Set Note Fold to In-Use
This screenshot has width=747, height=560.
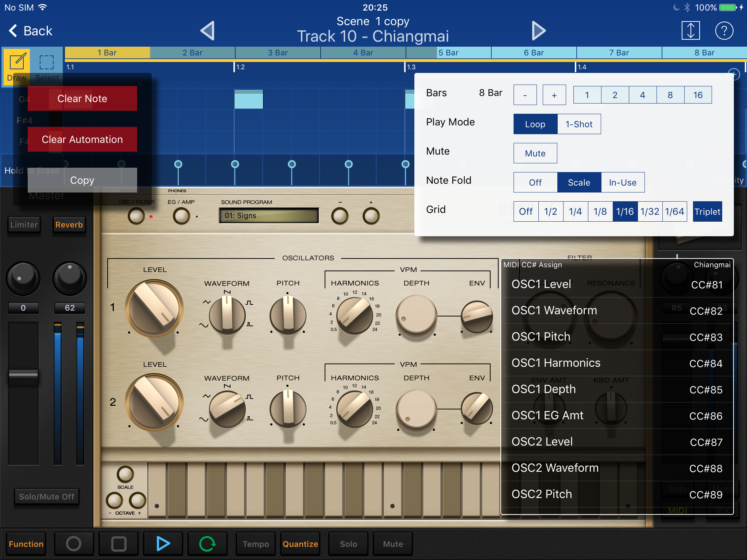(x=623, y=182)
